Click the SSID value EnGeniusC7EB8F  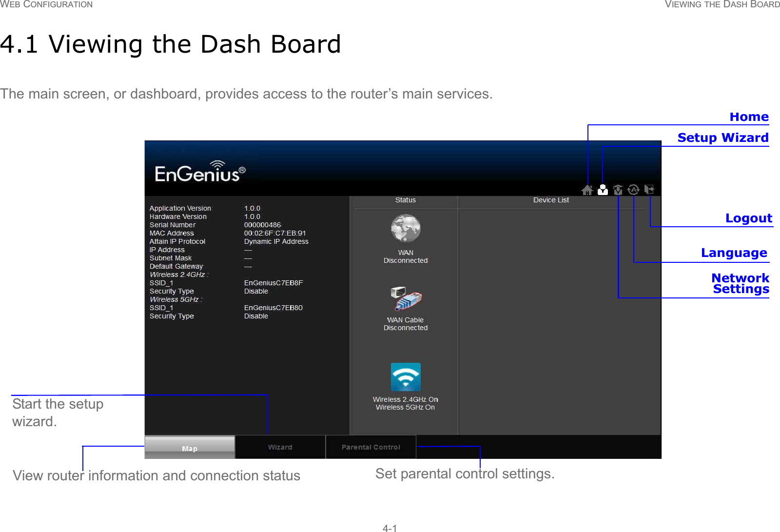pyautogui.click(x=273, y=283)
